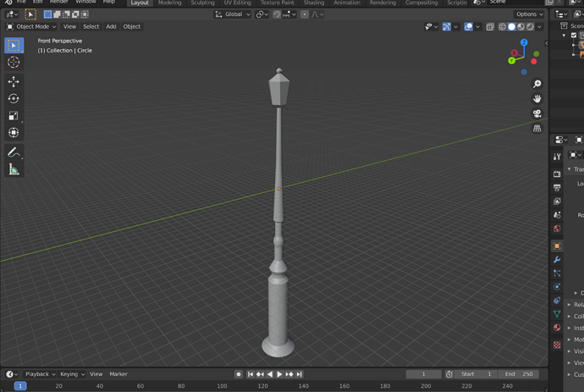Toggle X-ray mode in viewport header
The image size is (584, 392).
490,27
